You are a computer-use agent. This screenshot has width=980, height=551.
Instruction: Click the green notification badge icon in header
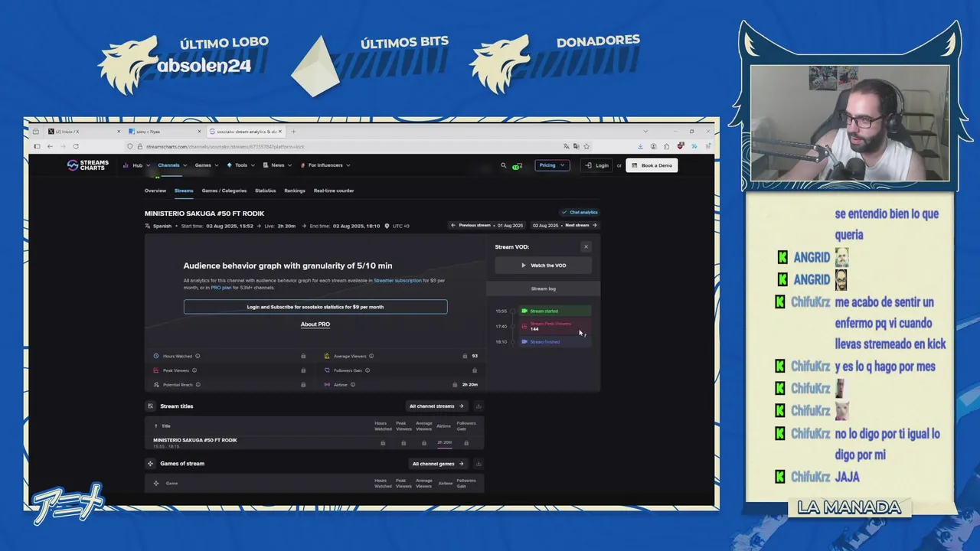coord(518,165)
